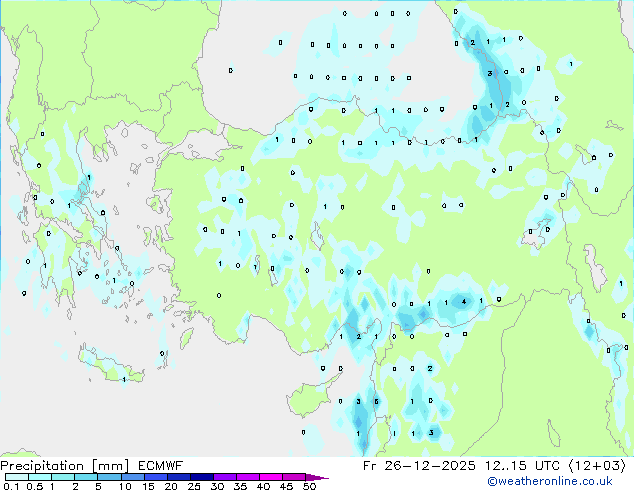The image size is (634, 490).
Task: Click the 35–40 mm legend color box
Action: (x=248, y=477)
